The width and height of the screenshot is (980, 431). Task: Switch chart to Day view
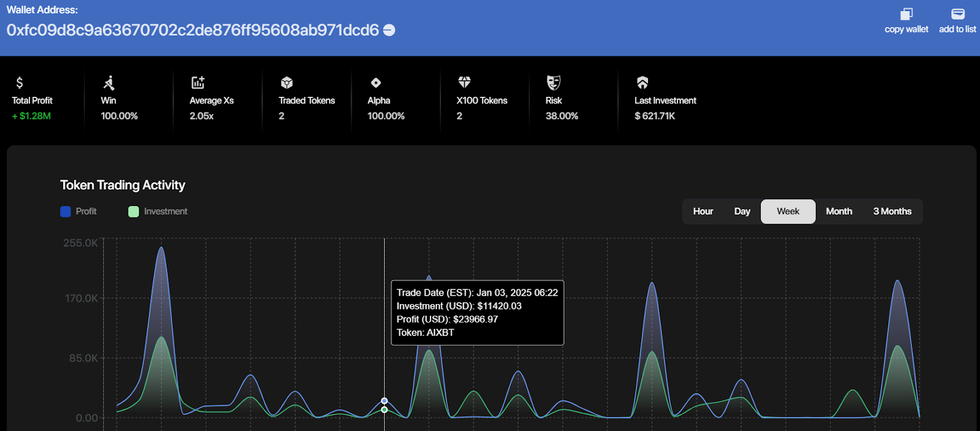coord(742,212)
